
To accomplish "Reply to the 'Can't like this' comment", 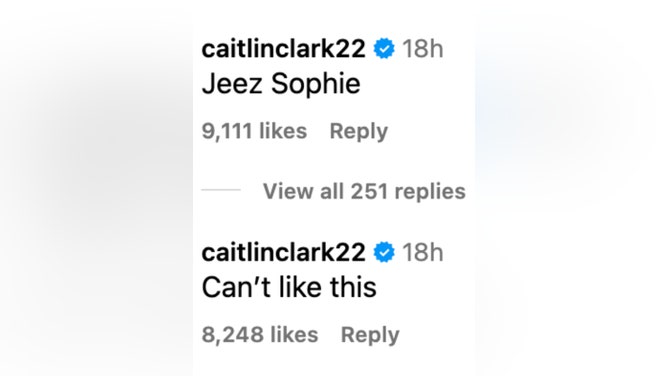I will 370,335.
